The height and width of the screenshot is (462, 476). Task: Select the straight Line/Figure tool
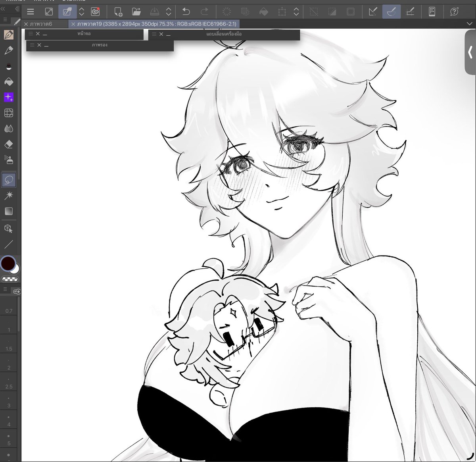point(9,244)
